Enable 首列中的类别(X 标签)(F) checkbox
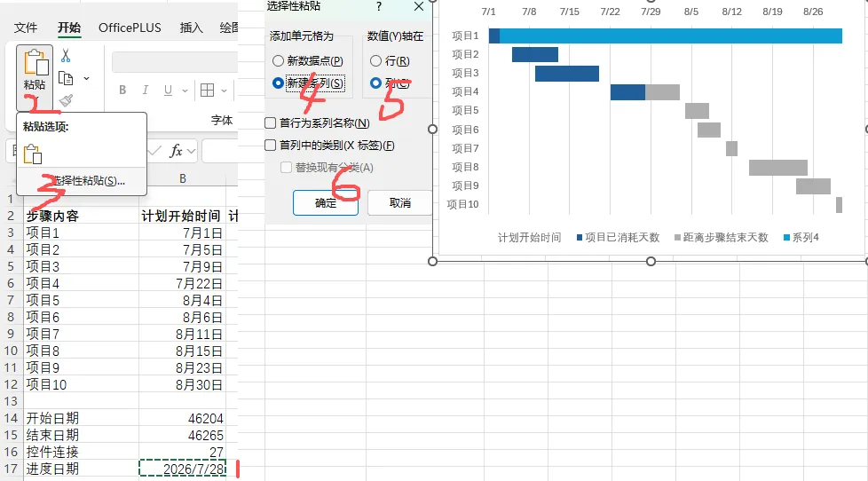The width and height of the screenshot is (868, 481). pyautogui.click(x=270, y=145)
